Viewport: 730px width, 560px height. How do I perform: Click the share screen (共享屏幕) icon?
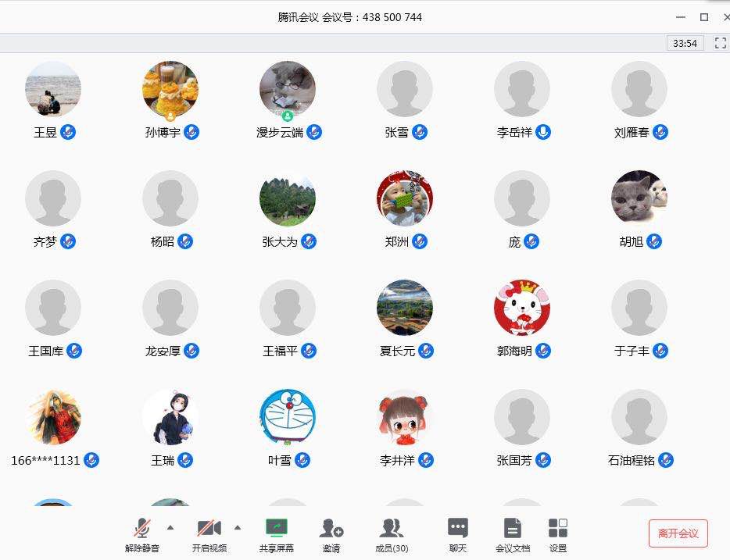click(x=277, y=529)
